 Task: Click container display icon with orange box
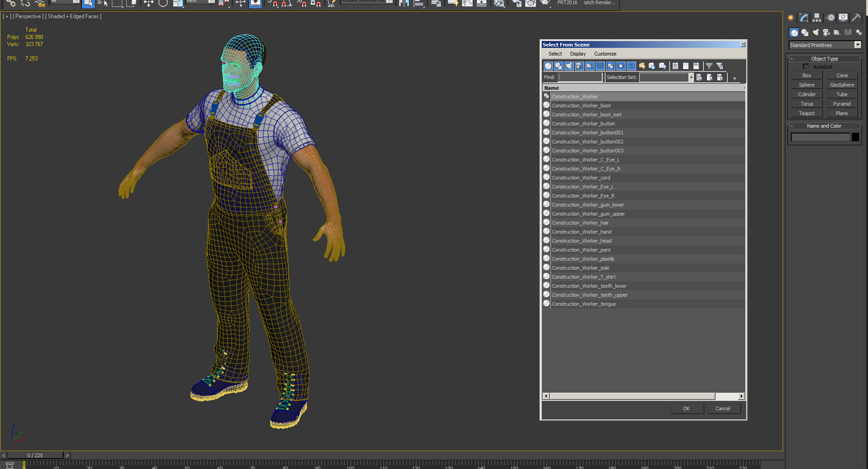point(642,66)
